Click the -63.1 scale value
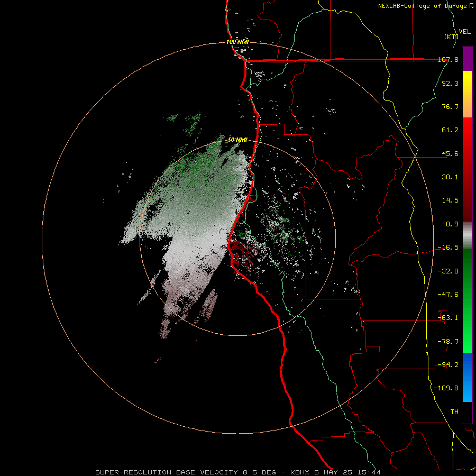This screenshot has width=476, height=476. pos(448,318)
